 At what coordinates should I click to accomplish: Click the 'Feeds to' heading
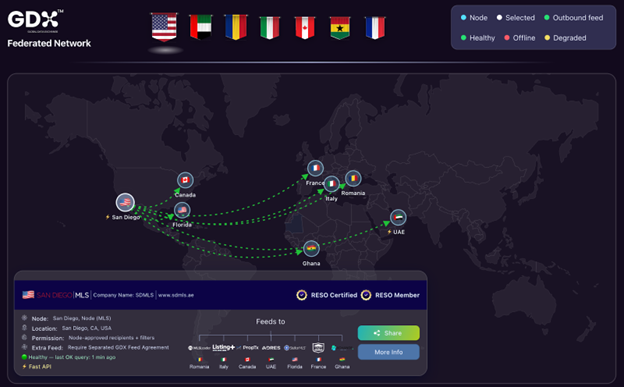click(x=271, y=321)
